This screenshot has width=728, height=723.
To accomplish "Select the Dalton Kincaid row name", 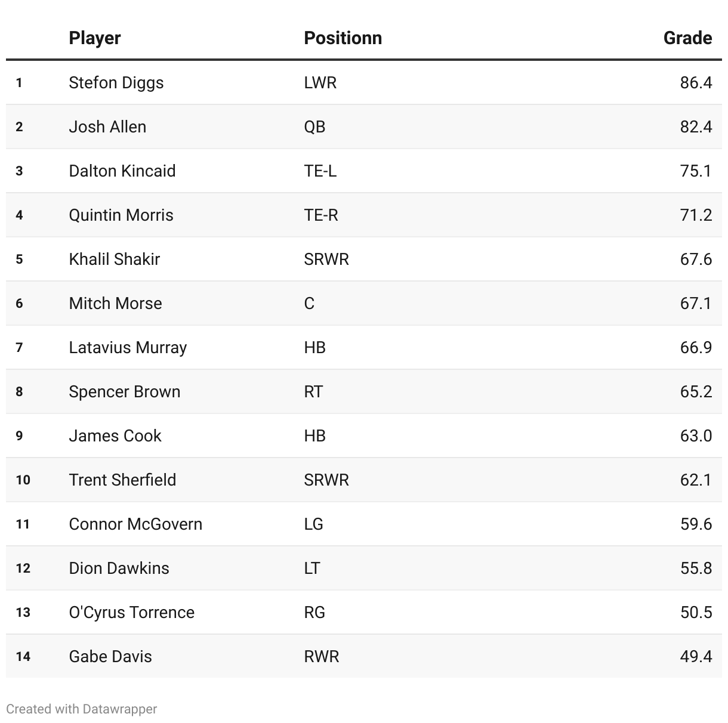I will click(122, 171).
